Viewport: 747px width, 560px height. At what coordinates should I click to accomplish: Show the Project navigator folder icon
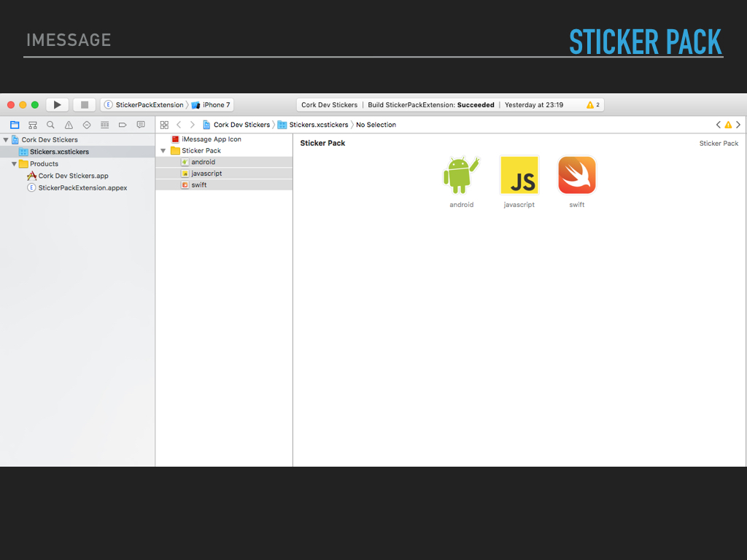[x=15, y=125]
